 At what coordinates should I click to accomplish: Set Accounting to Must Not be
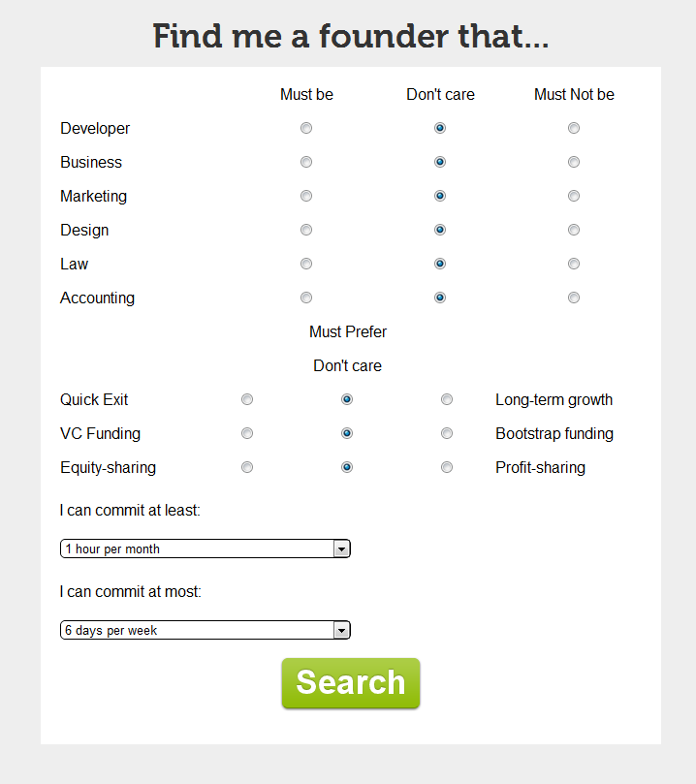click(574, 298)
